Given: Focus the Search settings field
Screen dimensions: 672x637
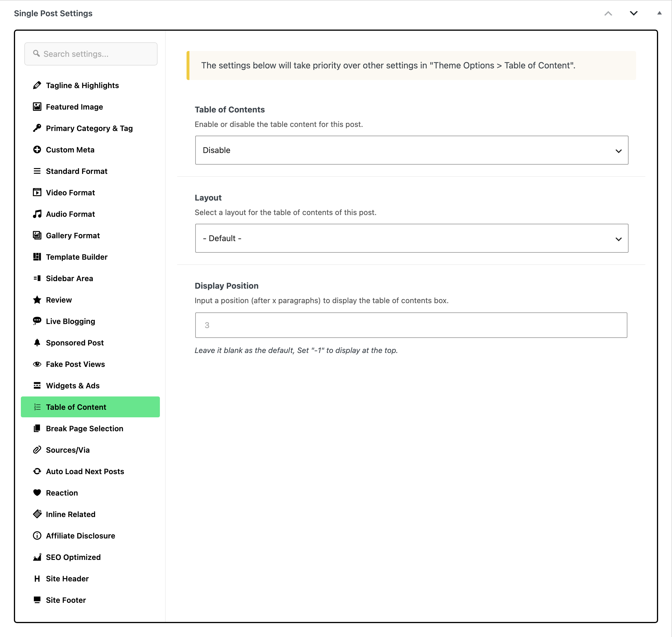Looking at the screenshot, I should [x=91, y=54].
